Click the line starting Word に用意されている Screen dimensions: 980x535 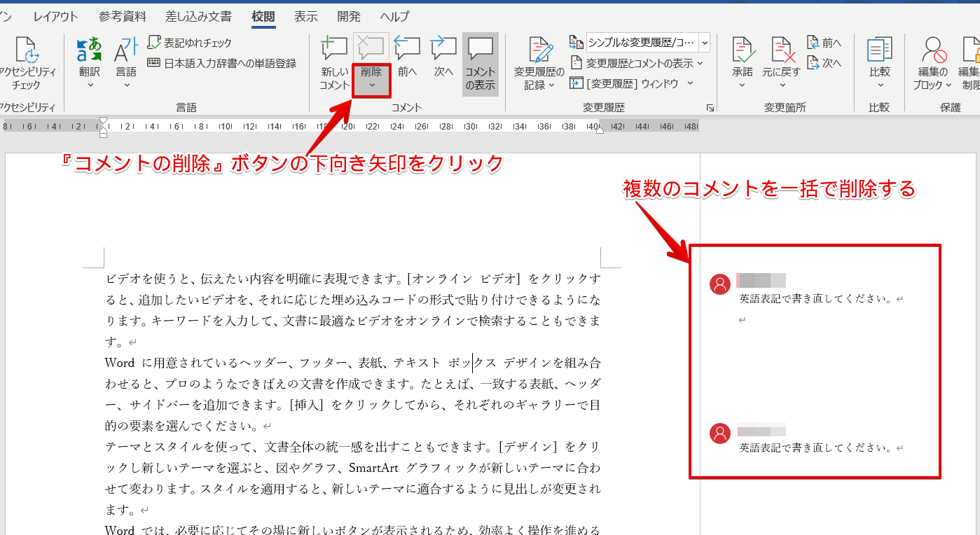[353, 363]
